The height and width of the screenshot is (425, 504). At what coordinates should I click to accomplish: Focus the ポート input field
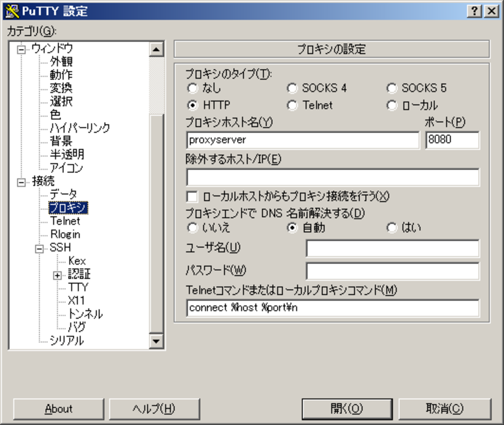[452, 140]
